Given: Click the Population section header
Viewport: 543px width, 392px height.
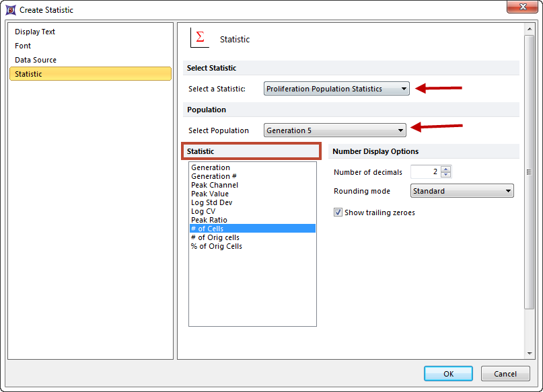Looking at the screenshot, I should 351,110.
